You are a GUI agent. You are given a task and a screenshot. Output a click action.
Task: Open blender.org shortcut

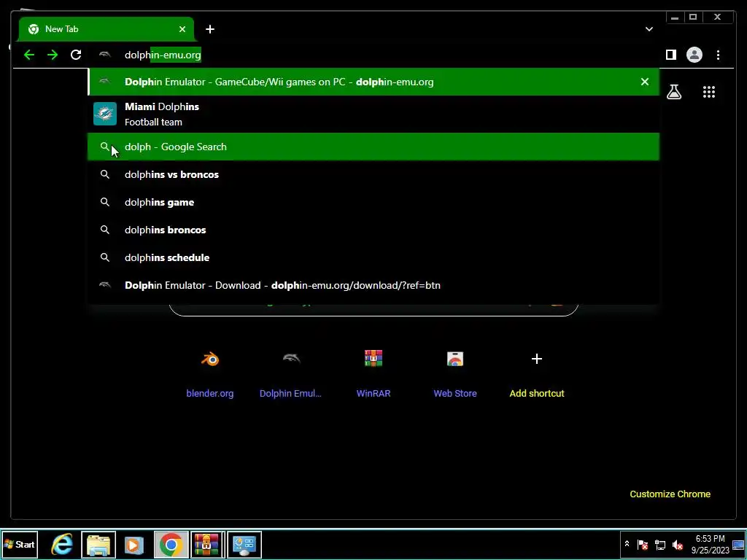click(x=209, y=373)
